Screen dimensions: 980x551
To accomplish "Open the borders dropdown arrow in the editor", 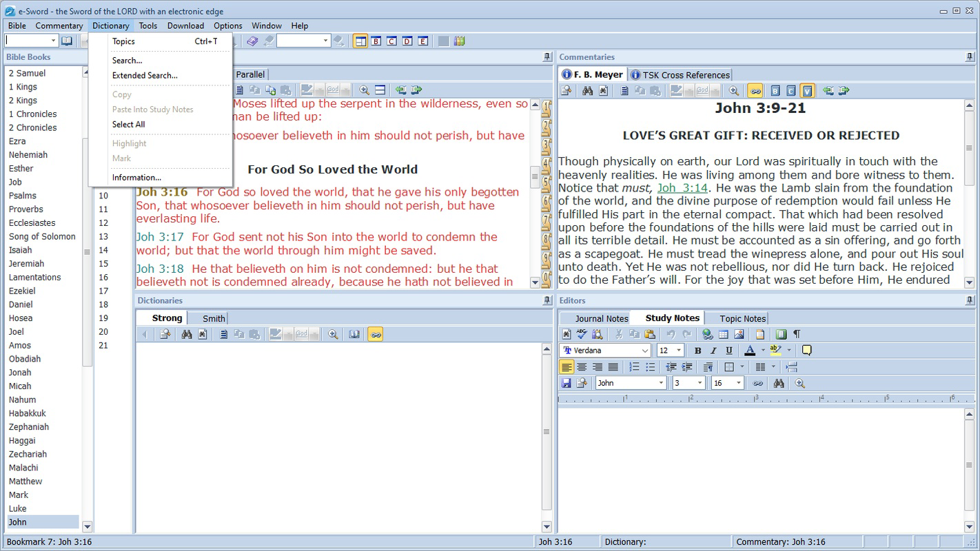I will [x=742, y=367].
